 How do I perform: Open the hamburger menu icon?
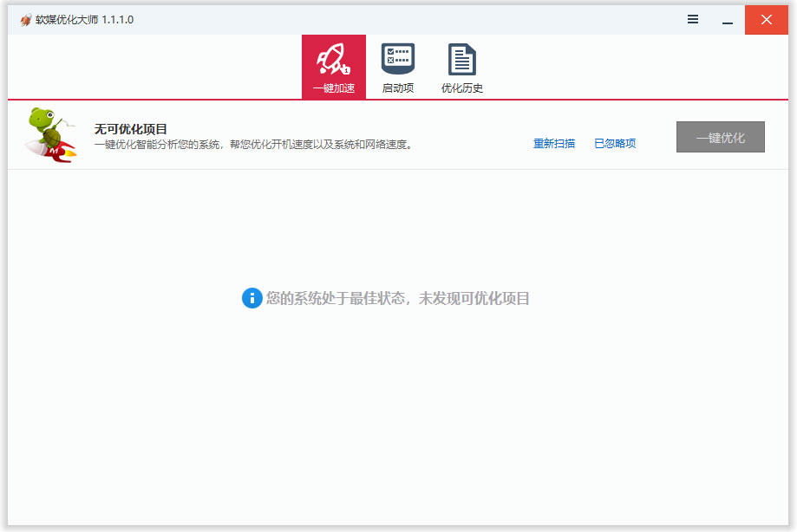click(692, 18)
